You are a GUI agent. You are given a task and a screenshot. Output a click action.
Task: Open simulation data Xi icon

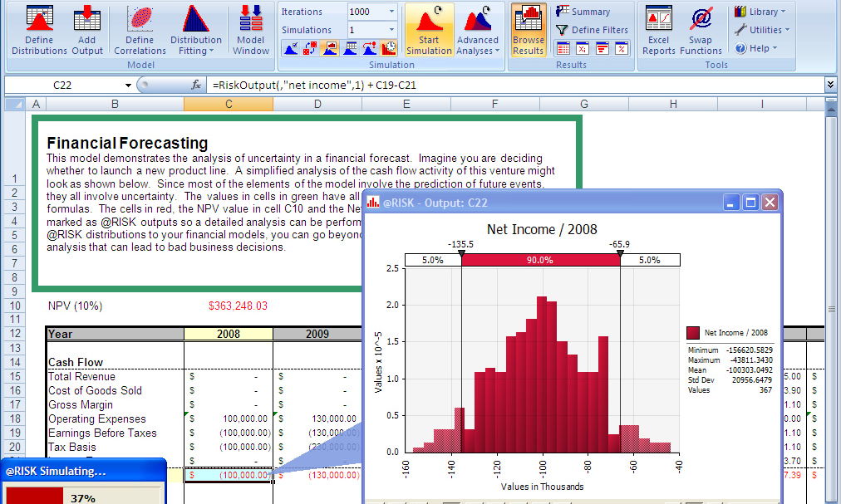click(583, 49)
